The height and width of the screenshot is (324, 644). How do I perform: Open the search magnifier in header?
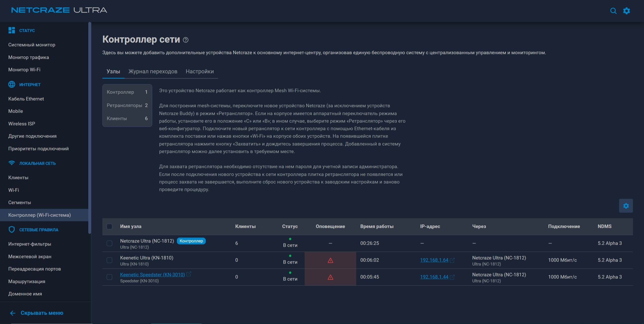tap(613, 11)
